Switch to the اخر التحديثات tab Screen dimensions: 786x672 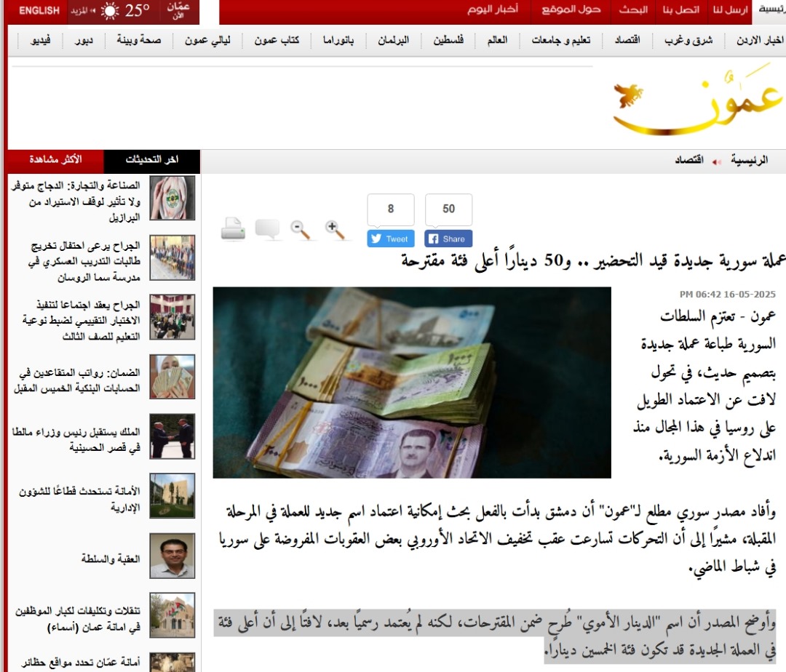click(x=152, y=160)
